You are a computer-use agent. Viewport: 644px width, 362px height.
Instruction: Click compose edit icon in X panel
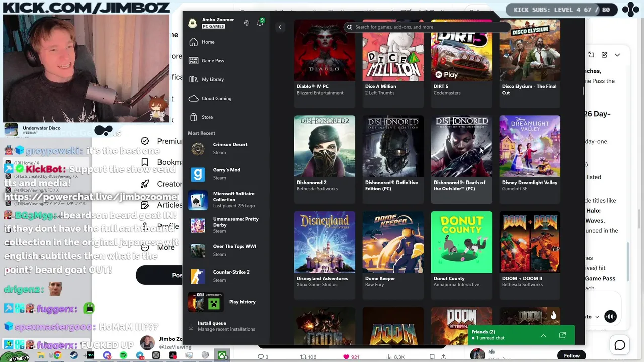[x=604, y=55]
